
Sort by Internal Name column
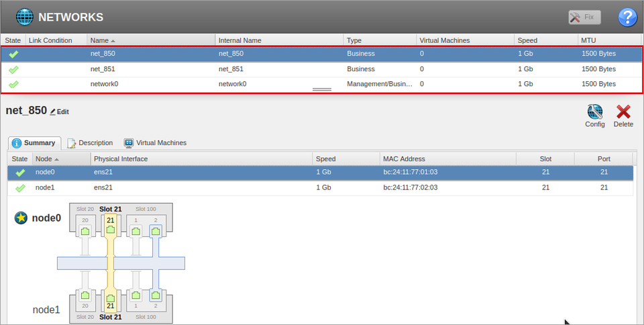coord(279,40)
